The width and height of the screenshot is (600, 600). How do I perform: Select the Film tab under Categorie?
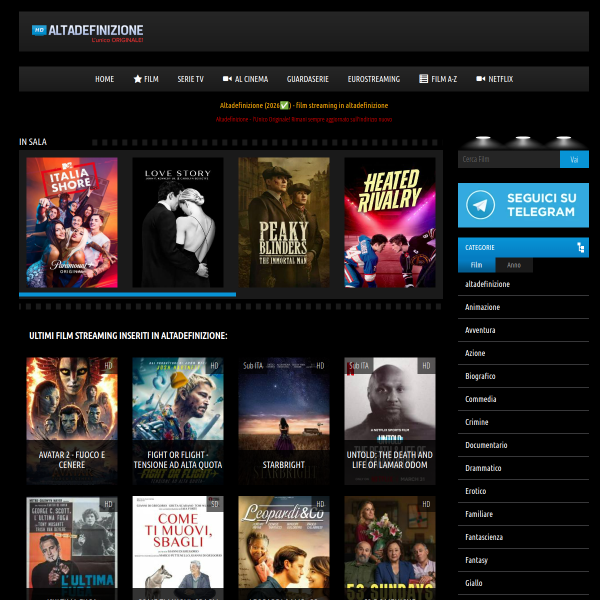pyautogui.click(x=476, y=265)
